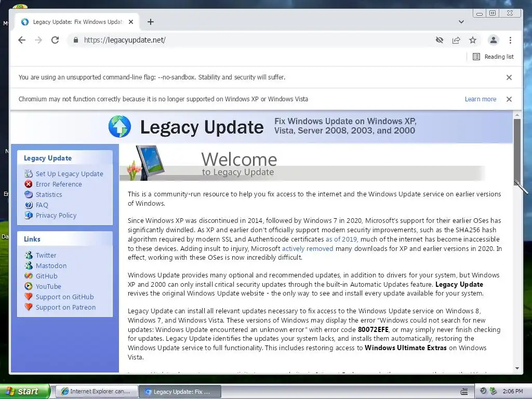Open the Learn more link
Image resolution: width=532 pixels, height=399 pixels.
pos(481,99)
